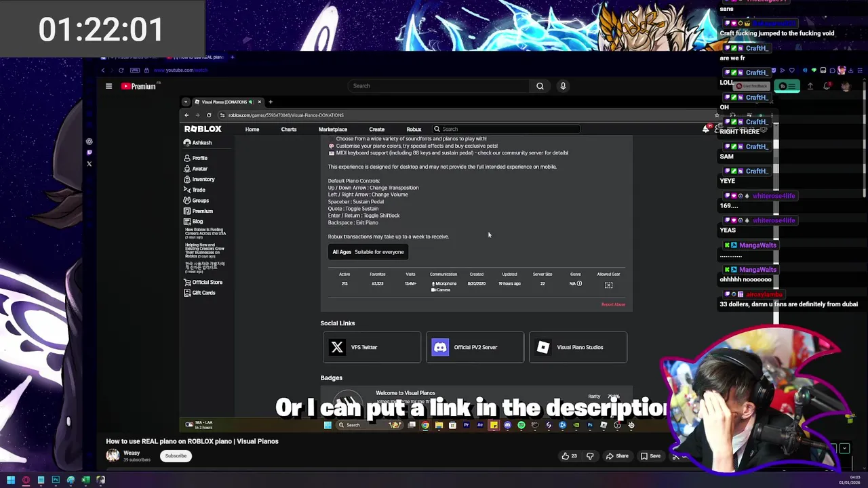868x488 pixels.
Task: Dislike the video with thumbs down
Action: tap(590, 456)
